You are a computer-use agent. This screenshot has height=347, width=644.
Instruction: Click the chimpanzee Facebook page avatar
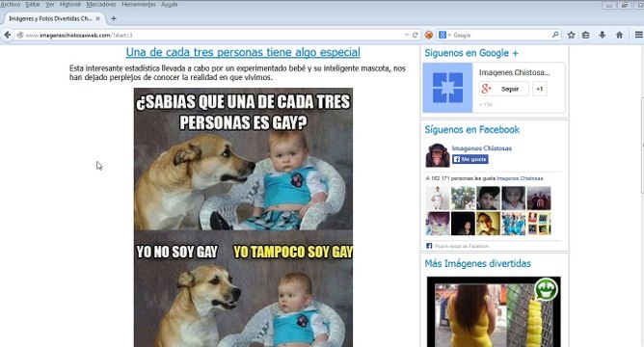(438, 155)
